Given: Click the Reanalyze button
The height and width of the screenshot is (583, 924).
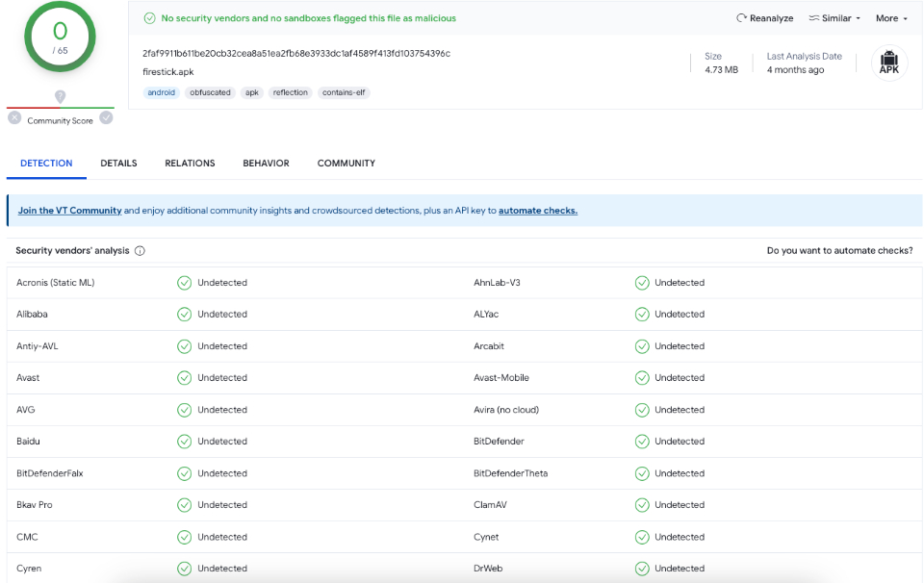Looking at the screenshot, I should point(765,18).
